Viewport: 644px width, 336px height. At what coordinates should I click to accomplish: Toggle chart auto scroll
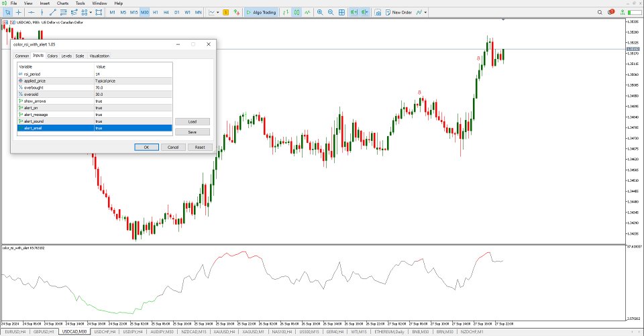(354, 12)
